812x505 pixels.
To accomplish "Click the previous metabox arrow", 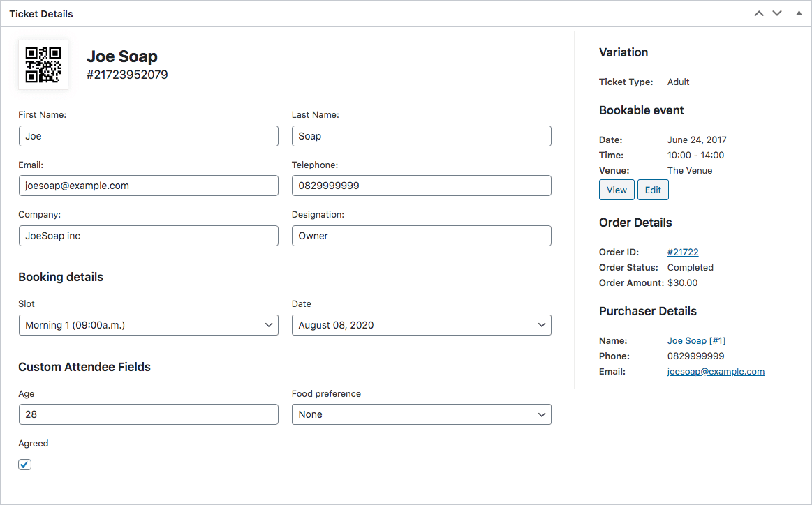I will (x=759, y=13).
